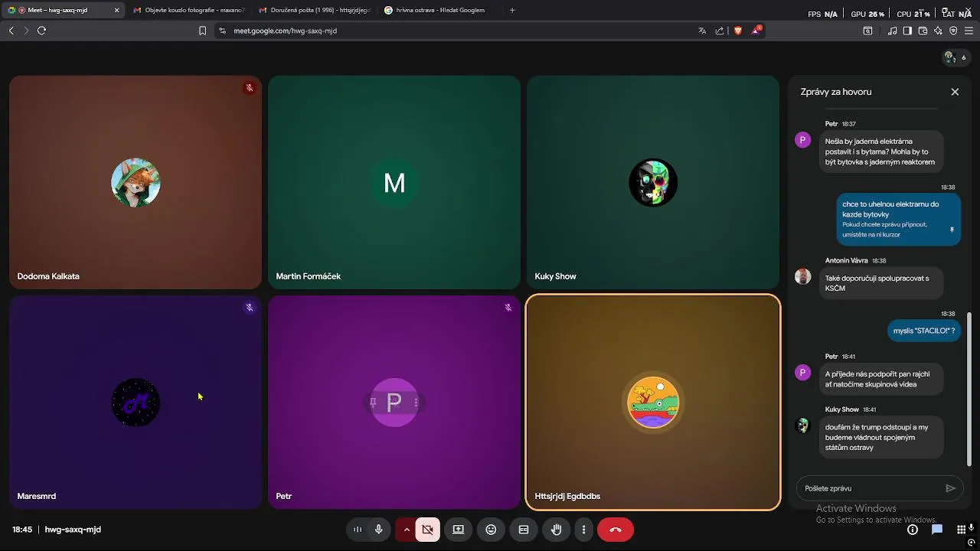Open the meeting details info icon
The image size is (980, 551).
point(913,530)
